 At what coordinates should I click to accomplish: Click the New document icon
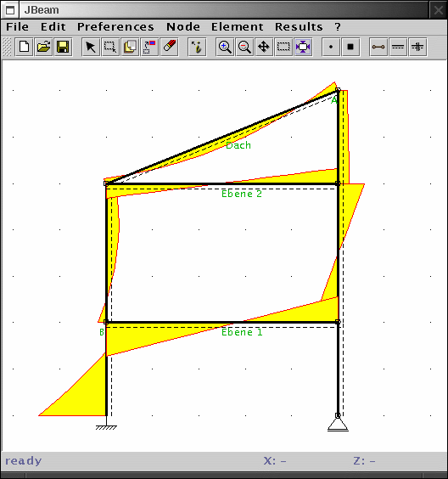click(x=24, y=47)
